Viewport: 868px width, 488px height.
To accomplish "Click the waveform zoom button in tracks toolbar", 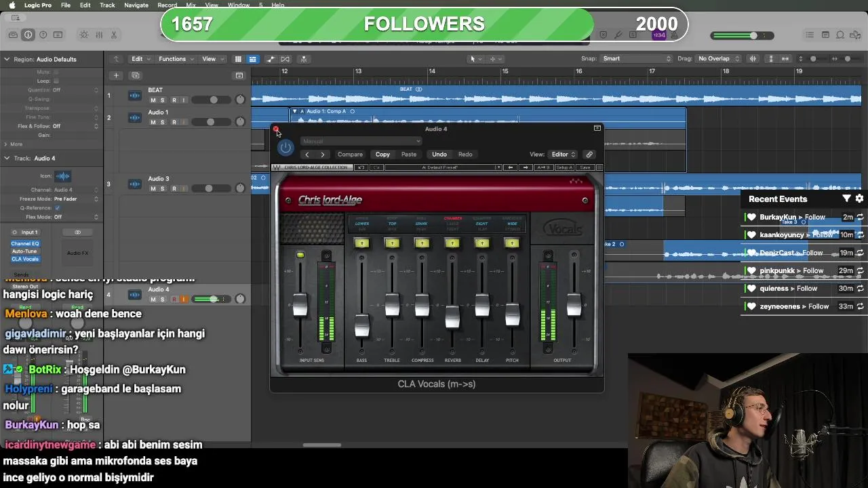I will click(753, 59).
